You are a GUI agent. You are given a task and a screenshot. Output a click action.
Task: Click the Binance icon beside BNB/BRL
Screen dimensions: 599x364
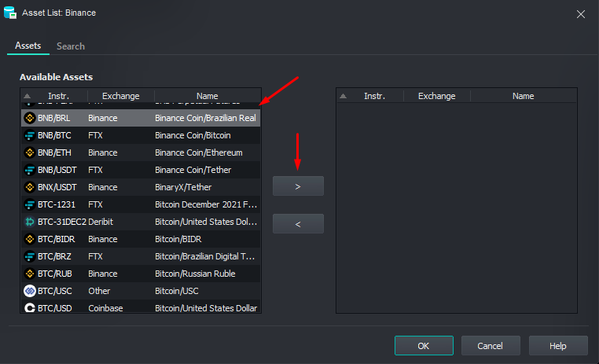[29, 118]
